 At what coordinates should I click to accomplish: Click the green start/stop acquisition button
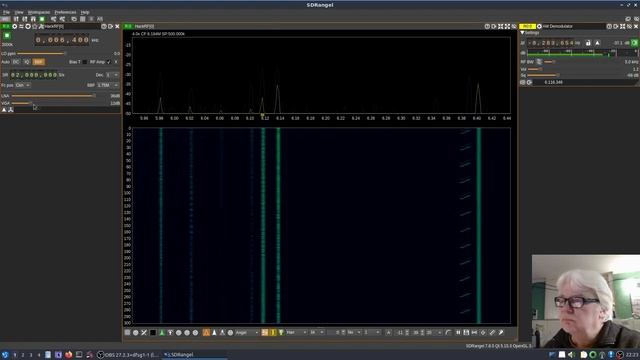[7, 36]
